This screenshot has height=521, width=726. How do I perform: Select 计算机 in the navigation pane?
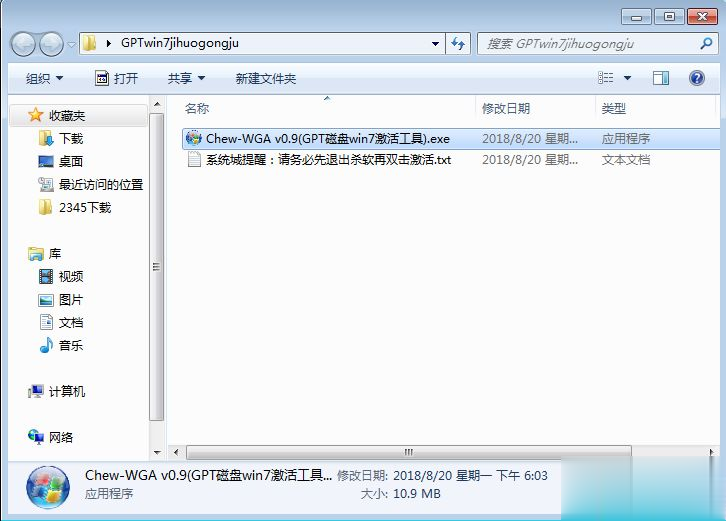(67, 391)
